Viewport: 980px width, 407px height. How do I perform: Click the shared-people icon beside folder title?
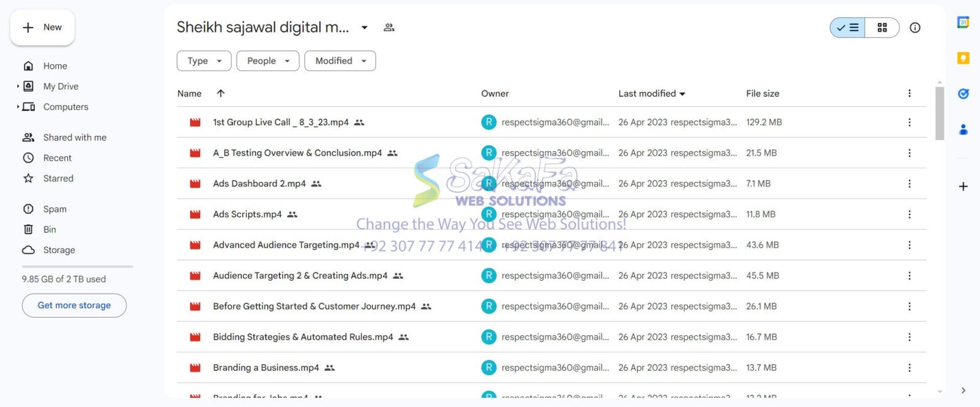389,28
